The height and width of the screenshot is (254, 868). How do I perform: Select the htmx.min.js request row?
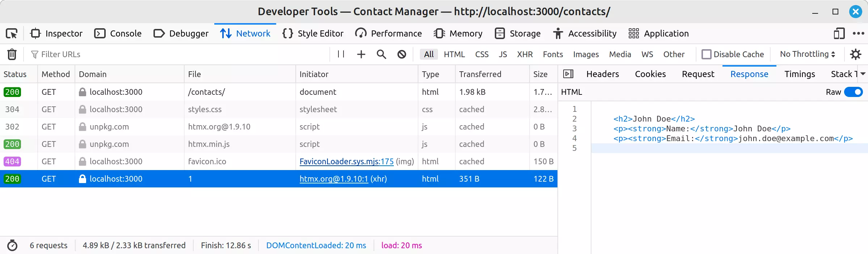[279, 144]
